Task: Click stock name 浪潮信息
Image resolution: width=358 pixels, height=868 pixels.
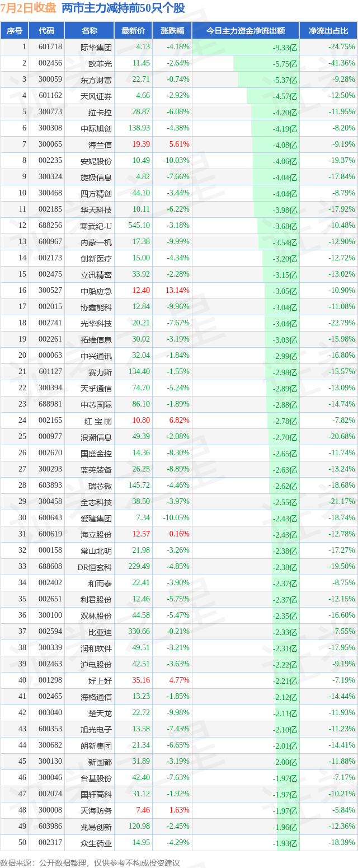Action: coord(96,437)
